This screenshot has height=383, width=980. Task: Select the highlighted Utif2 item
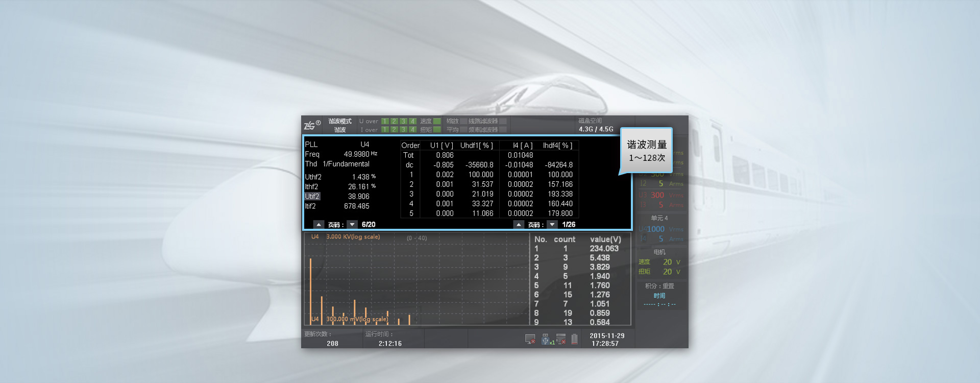pos(312,197)
